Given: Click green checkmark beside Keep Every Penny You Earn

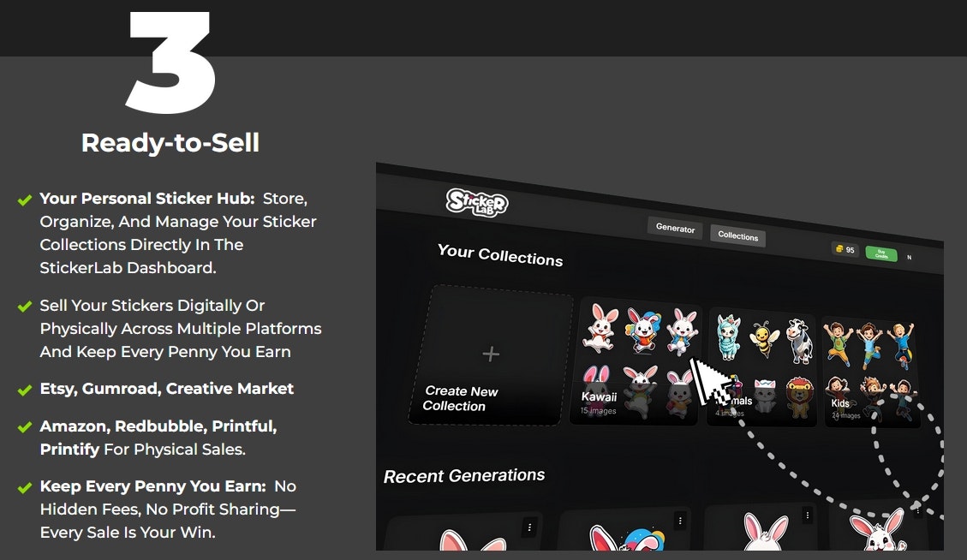Looking at the screenshot, I should tap(25, 488).
